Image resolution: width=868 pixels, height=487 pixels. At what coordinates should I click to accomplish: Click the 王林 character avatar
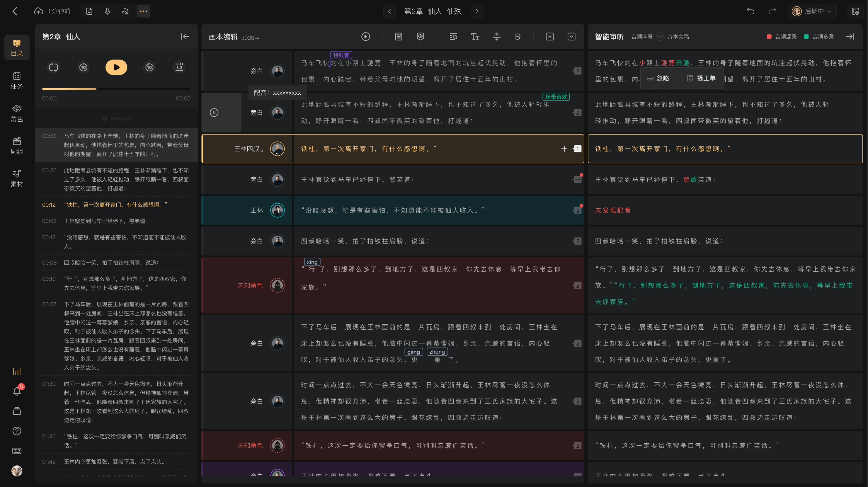click(277, 210)
